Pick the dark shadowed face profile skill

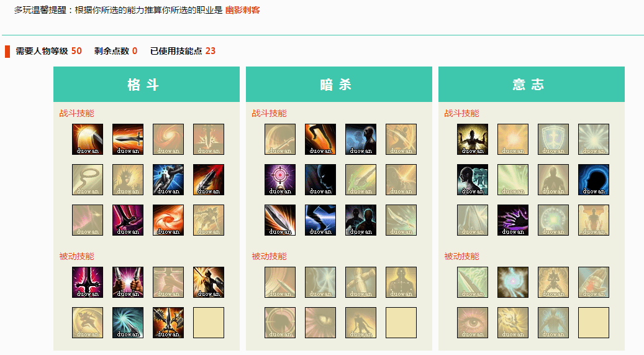320,180
